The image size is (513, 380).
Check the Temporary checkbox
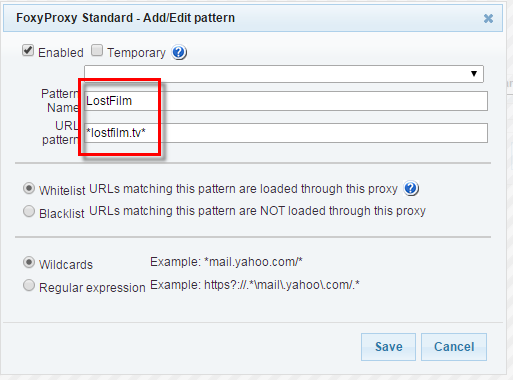click(97, 51)
